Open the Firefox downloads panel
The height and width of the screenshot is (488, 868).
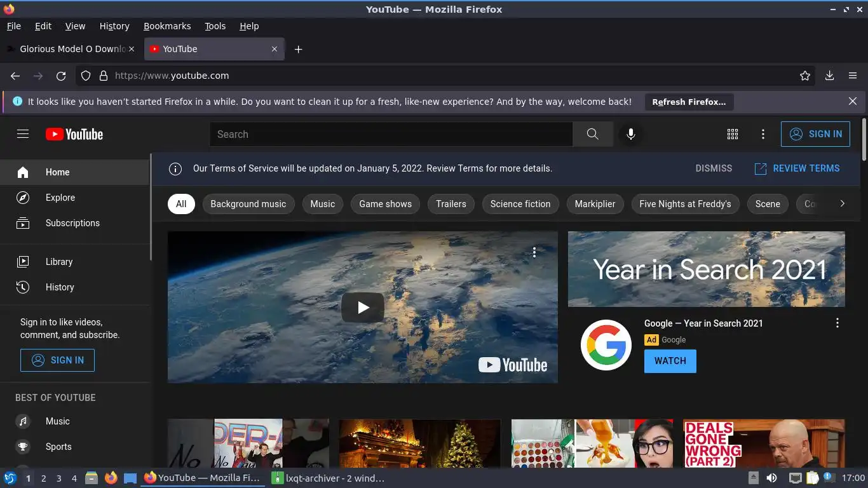click(x=829, y=76)
